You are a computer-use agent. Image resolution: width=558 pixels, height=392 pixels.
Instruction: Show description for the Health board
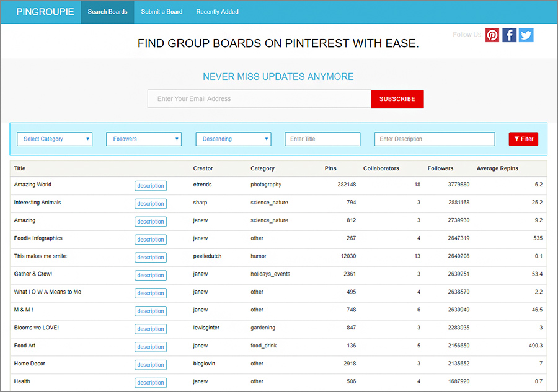click(x=151, y=383)
